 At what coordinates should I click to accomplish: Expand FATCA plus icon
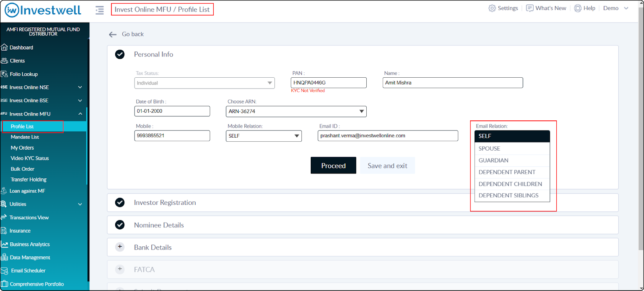[120, 269]
